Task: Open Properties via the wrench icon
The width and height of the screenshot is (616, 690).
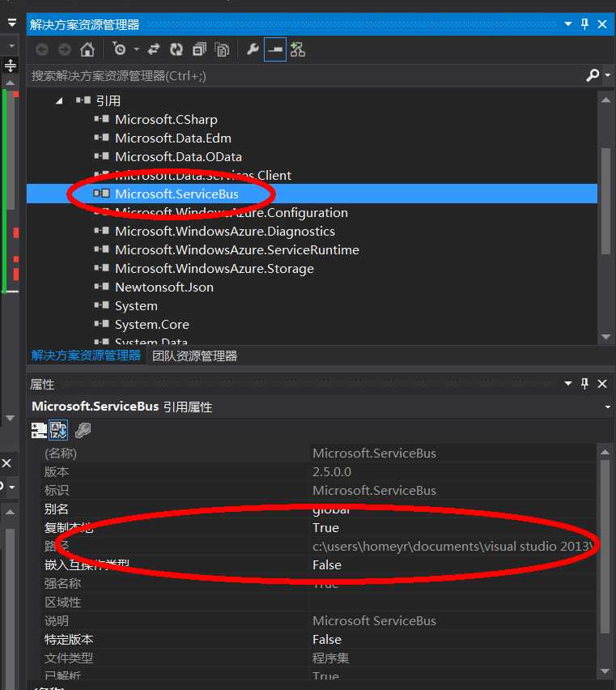Action: pyautogui.click(x=253, y=49)
